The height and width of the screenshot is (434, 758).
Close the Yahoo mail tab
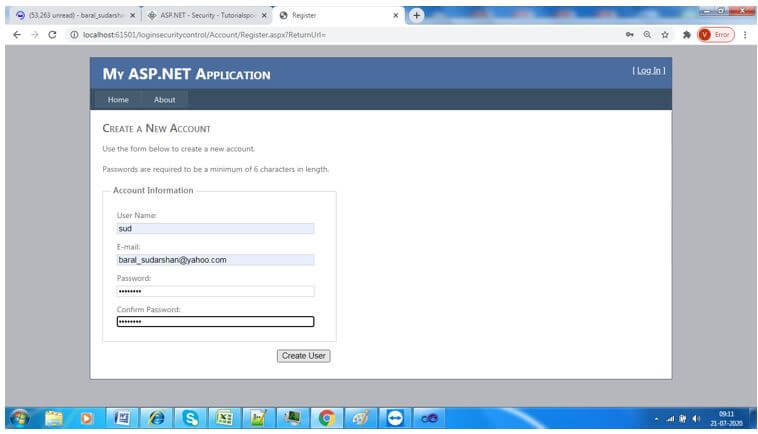132,15
